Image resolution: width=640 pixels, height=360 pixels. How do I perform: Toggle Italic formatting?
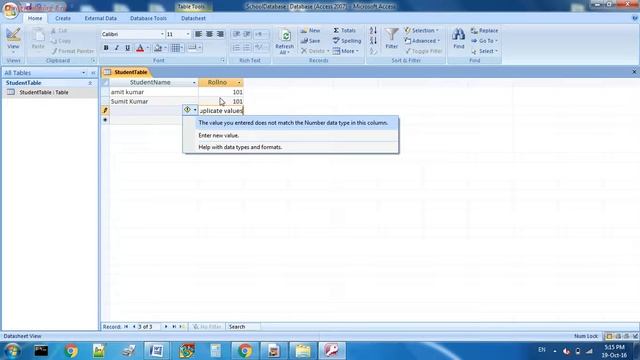click(117, 48)
